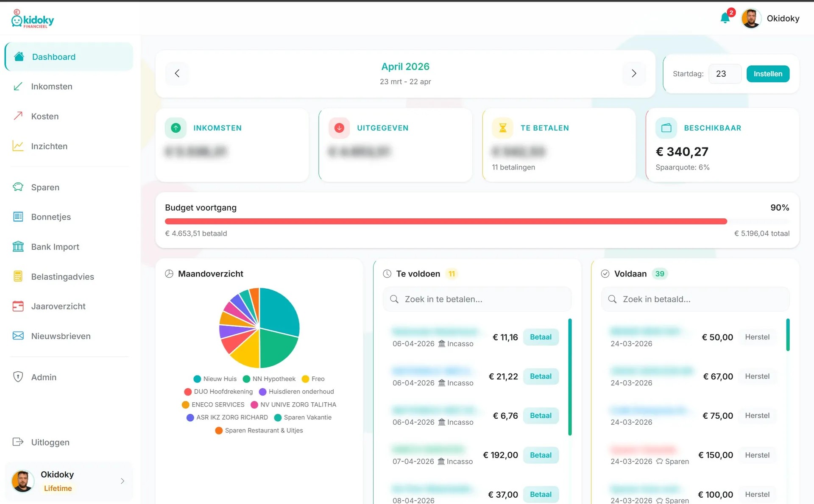Click the Nieuw Huis legend color swatch
This screenshot has height=504, width=814.
(197, 379)
